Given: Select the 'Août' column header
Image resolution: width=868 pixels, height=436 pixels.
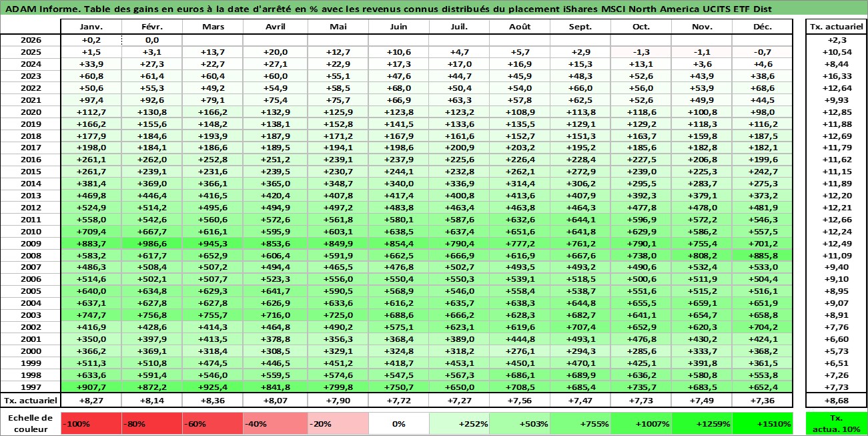Looking at the screenshot, I should 519,27.
